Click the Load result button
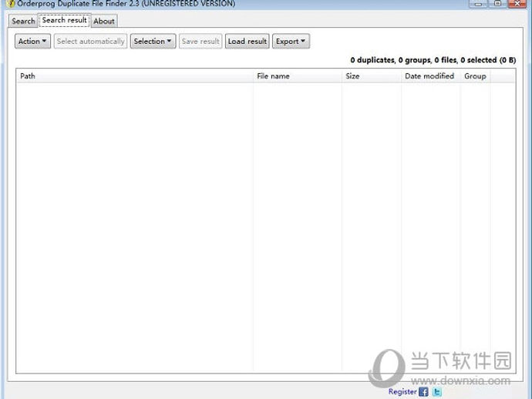Screen dimensions: 532x399 click(x=247, y=42)
